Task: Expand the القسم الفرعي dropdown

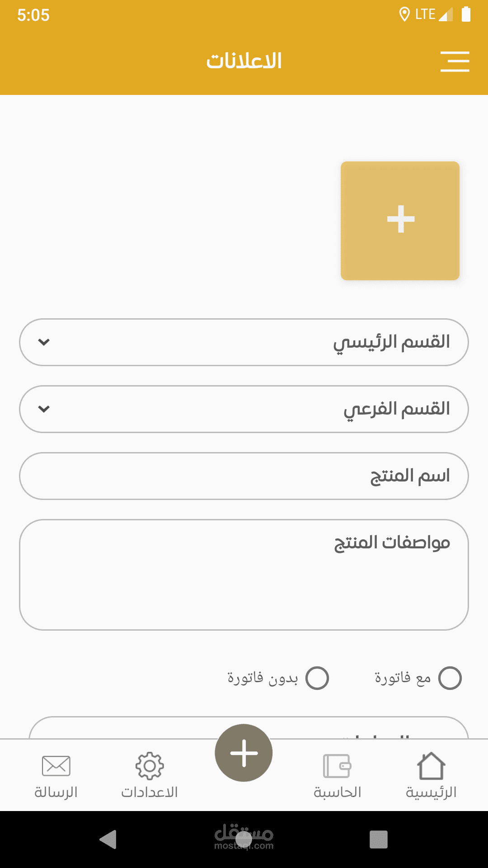Action: click(244, 409)
